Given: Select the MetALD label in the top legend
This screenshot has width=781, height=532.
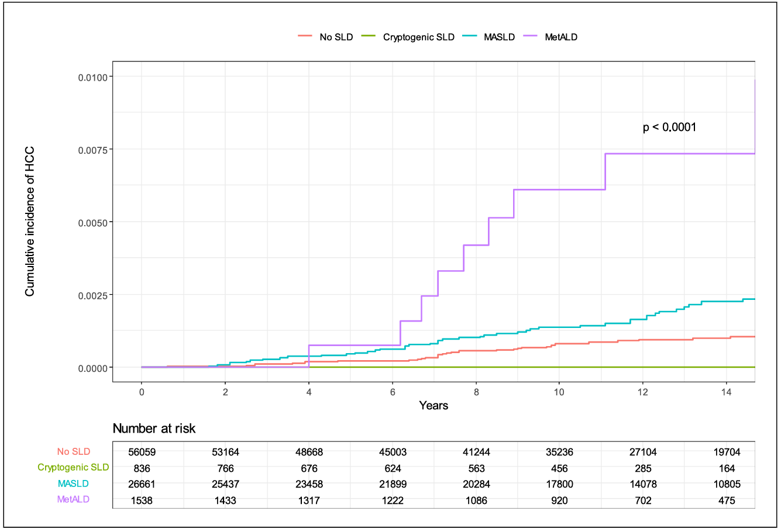Looking at the screenshot, I should 560,37.
